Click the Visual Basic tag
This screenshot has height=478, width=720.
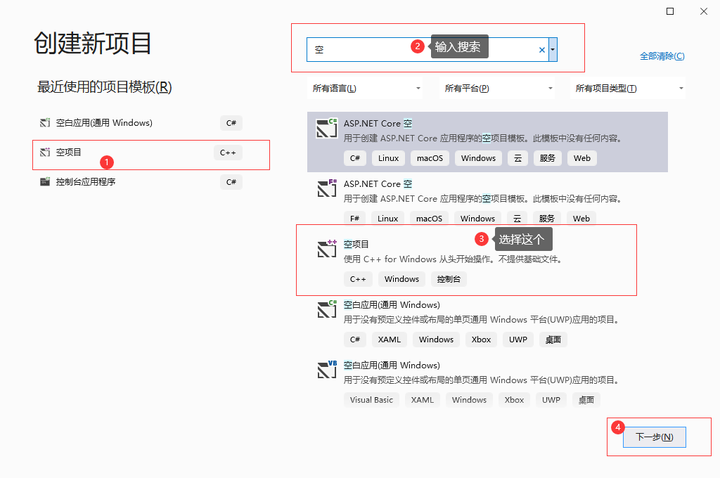coord(371,399)
